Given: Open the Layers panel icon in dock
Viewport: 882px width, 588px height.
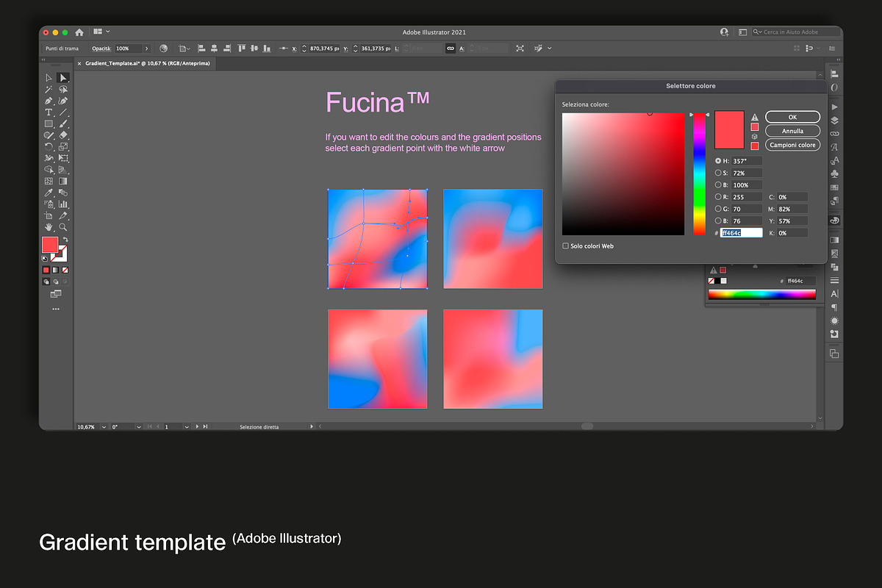Looking at the screenshot, I should 834,120.
